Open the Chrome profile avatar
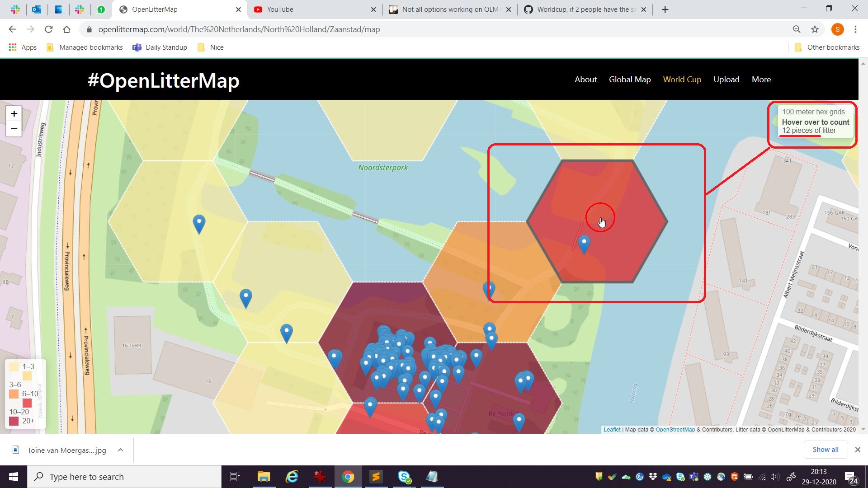 pos(838,29)
